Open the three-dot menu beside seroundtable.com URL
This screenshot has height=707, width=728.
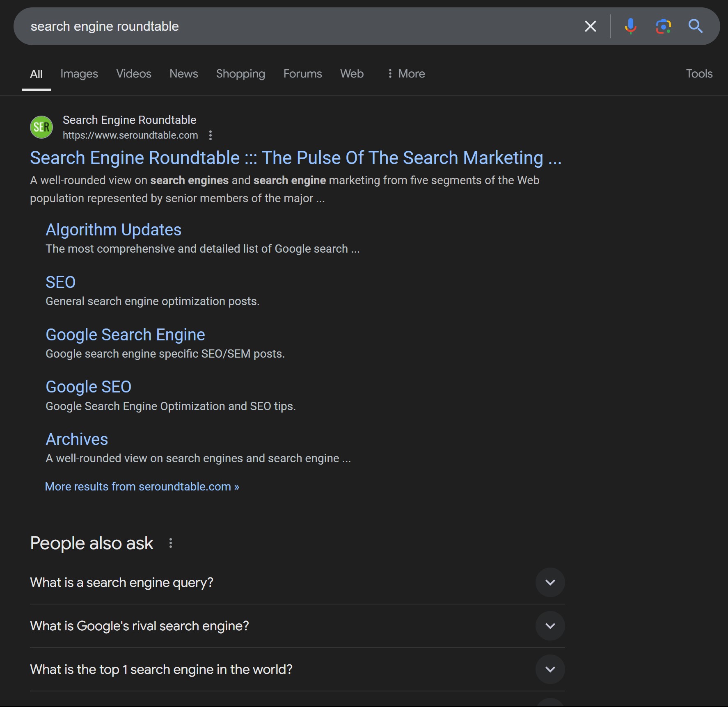coord(211,135)
